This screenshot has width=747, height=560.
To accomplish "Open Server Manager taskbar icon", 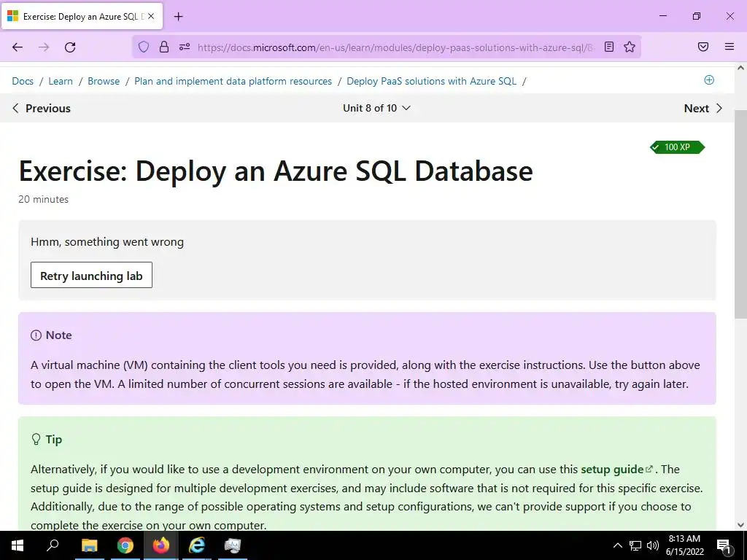I will pyautogui.click(x=233, y=545).
